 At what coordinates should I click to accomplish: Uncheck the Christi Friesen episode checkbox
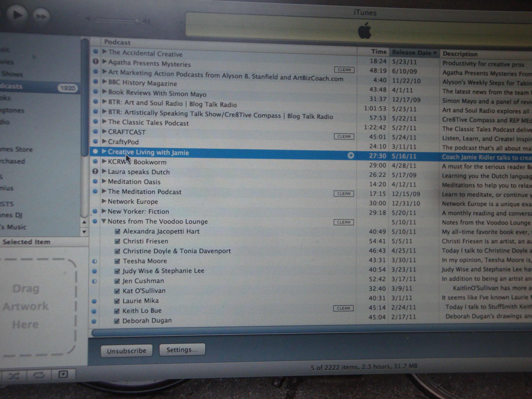(x=117, y=241)
